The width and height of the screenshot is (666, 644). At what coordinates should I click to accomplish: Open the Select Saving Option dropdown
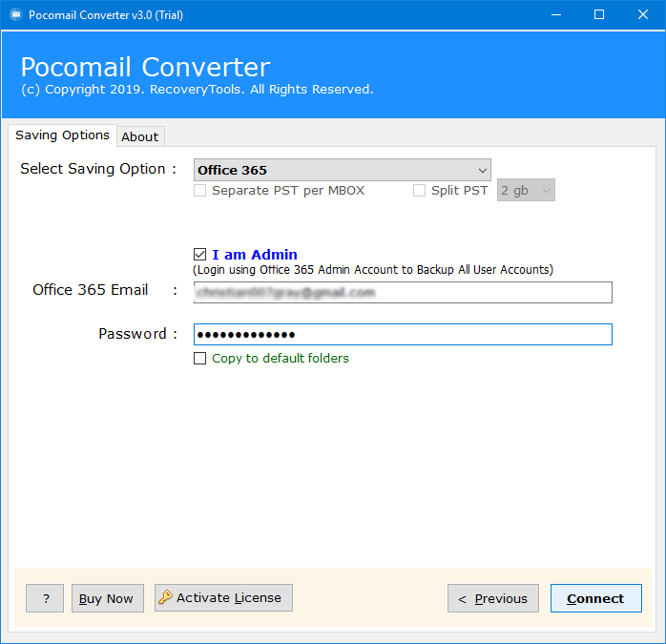(343, 170)
